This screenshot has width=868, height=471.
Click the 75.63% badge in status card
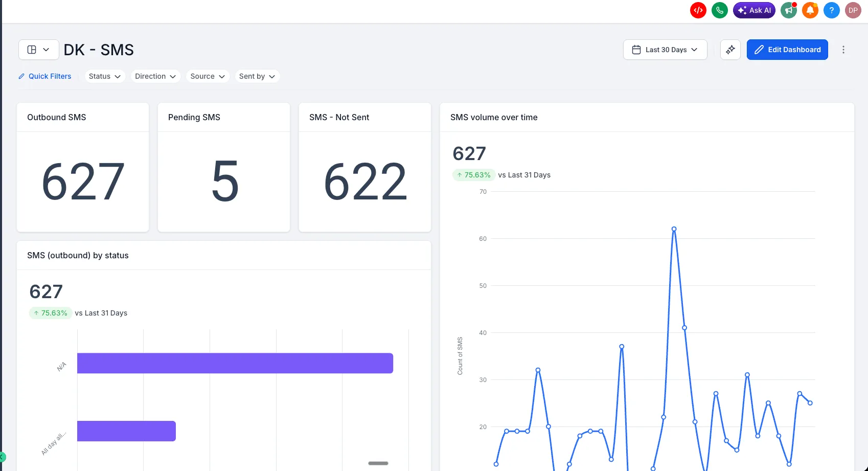click(x=51, y=313)
